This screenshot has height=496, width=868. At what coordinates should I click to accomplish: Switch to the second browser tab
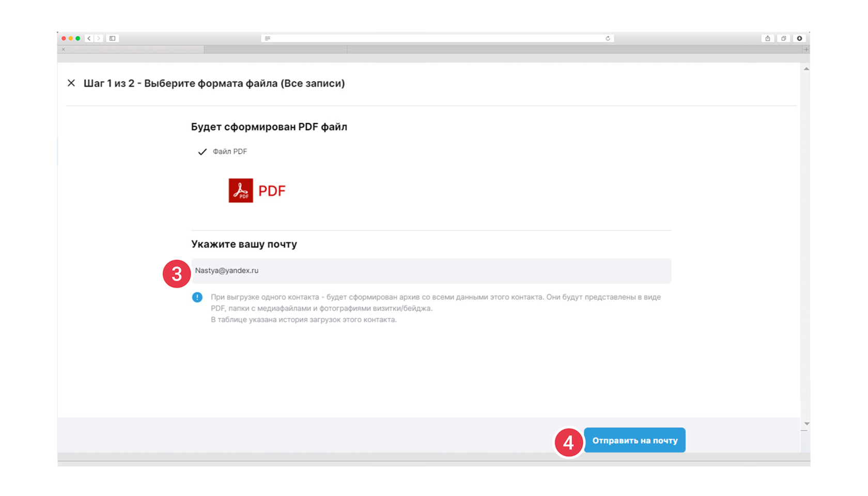pyautogui.click(x=275, y=50)
